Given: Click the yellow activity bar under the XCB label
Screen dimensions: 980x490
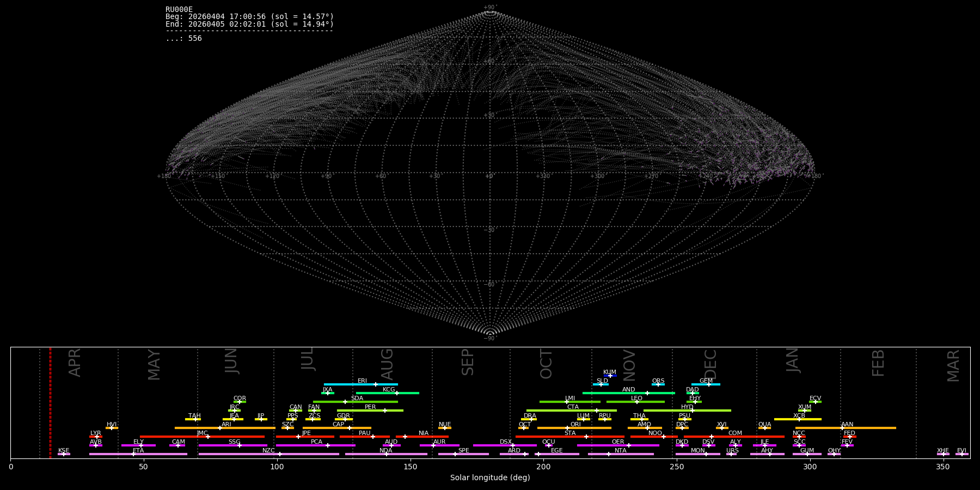Looking at the screenshot, I should coord(798,419).
